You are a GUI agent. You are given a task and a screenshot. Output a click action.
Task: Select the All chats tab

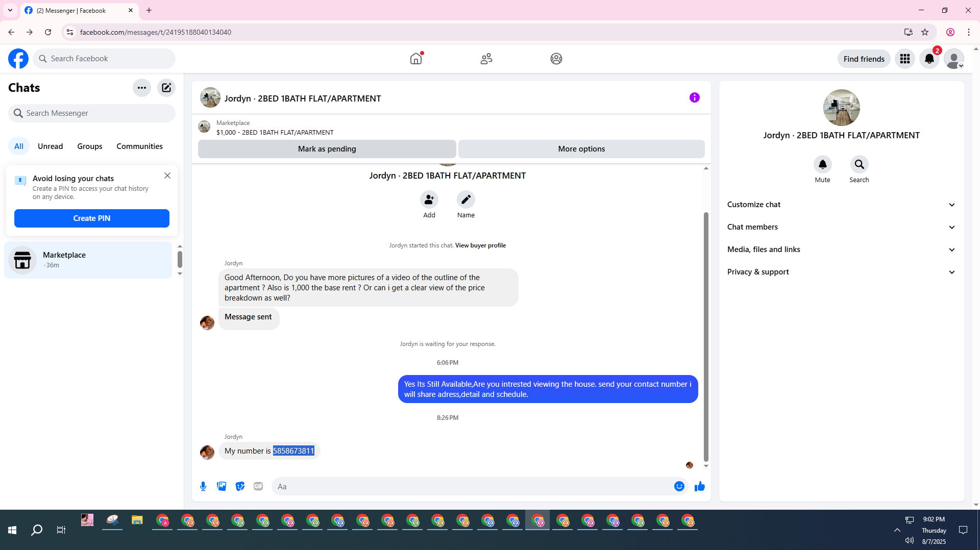19,146
